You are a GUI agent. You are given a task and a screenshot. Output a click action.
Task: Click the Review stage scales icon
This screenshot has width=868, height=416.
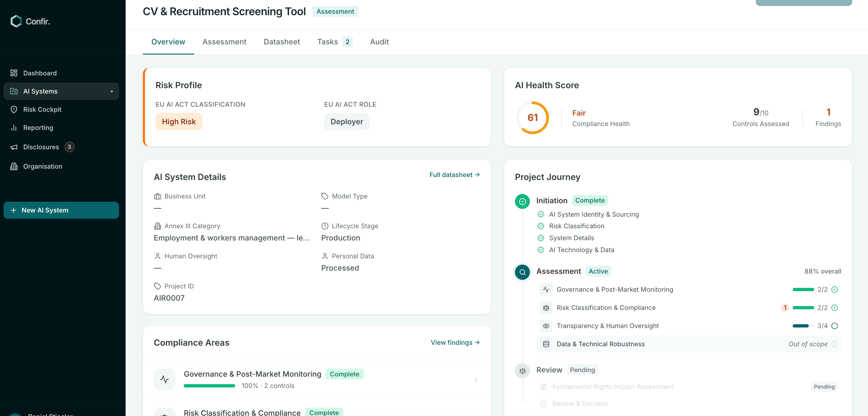(522, 371)
